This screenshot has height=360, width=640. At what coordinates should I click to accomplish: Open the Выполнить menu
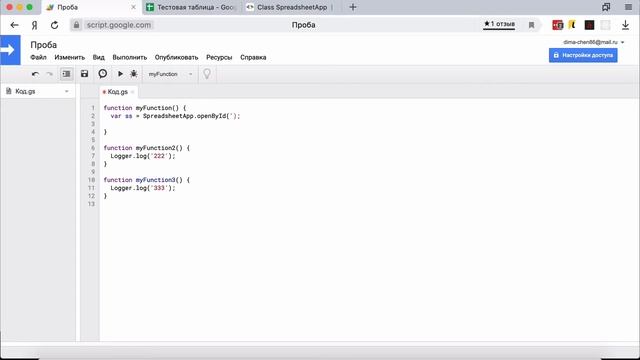tap(129, 58)
